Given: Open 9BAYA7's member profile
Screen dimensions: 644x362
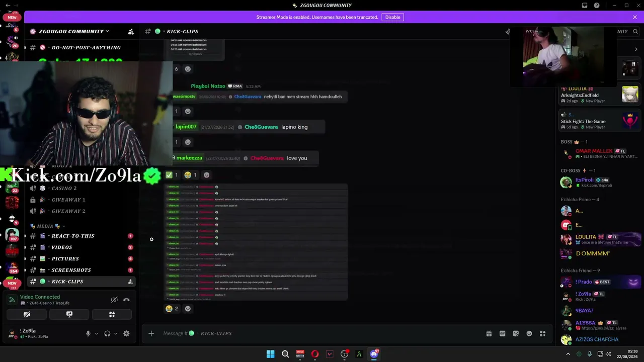Looking at the screenshot, I should (x=600, y=311).
